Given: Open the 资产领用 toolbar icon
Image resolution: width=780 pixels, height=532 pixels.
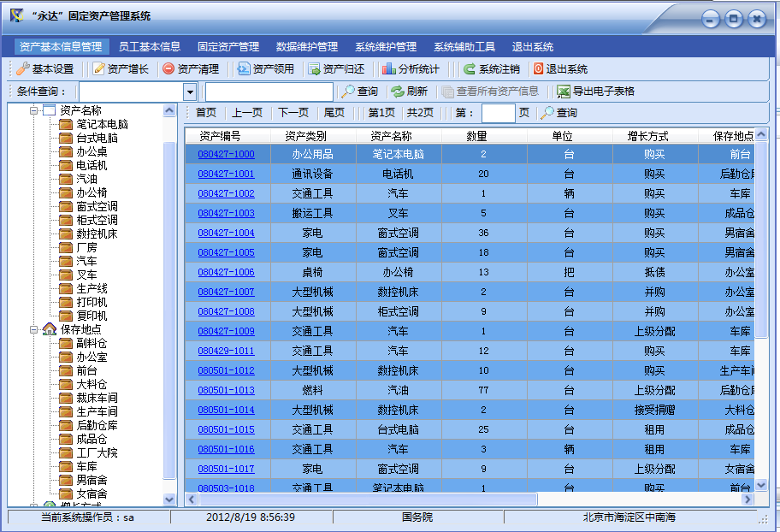Looking at the screenshot, I should click(244, 68).
